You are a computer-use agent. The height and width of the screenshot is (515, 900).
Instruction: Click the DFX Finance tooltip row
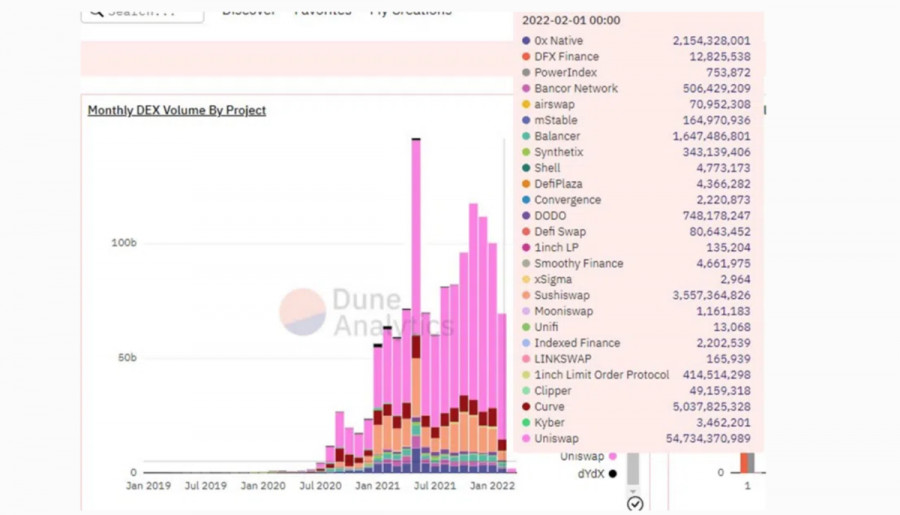pos(636,56)
